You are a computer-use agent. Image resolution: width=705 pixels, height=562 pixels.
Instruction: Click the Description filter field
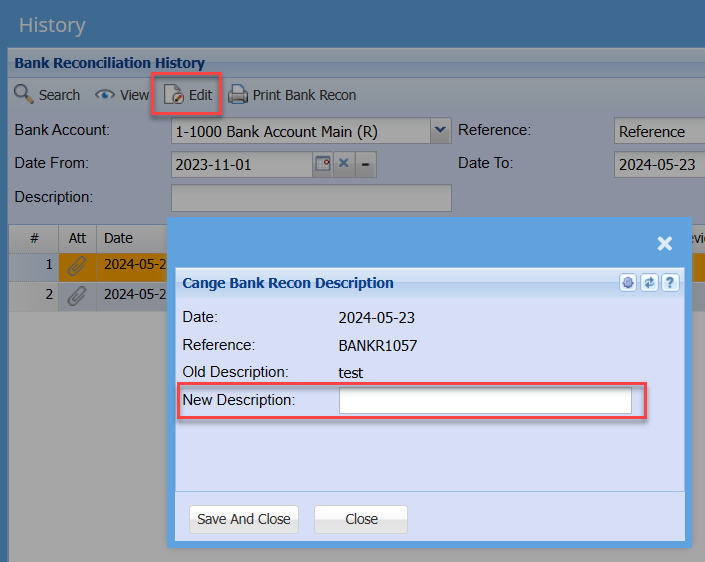(311, 198)
